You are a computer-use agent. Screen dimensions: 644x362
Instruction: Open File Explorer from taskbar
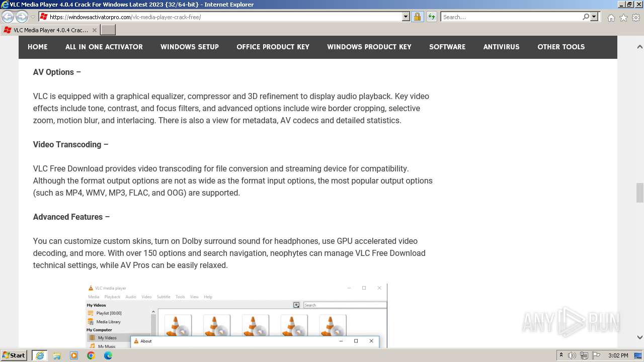click(57, 355)
